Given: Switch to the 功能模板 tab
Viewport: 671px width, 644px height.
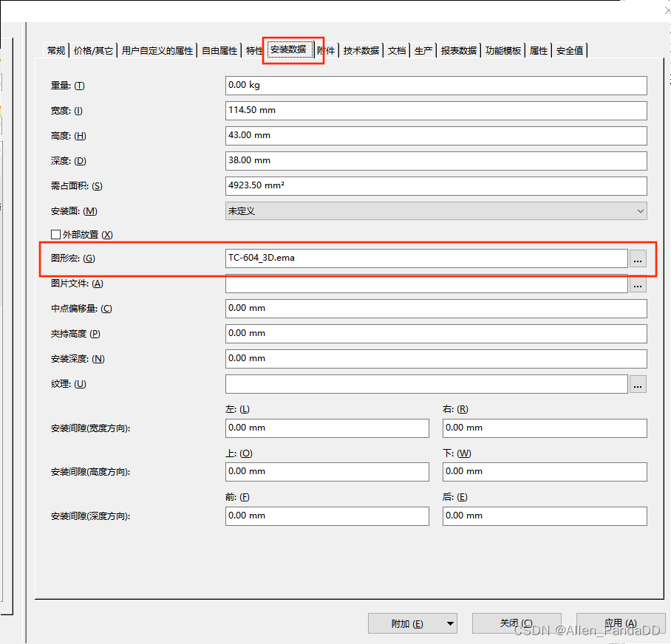Looking at the screenshot, I should 503,51.
